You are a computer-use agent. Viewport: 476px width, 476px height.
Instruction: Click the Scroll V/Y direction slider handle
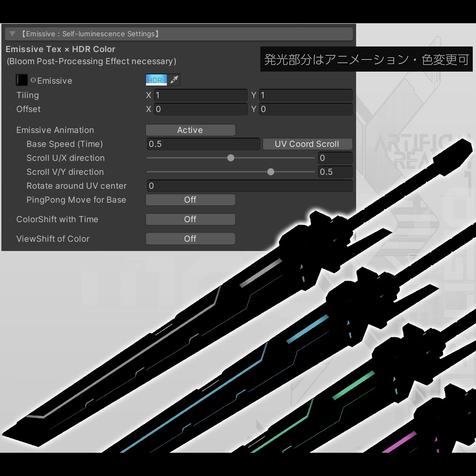point(271,172)
